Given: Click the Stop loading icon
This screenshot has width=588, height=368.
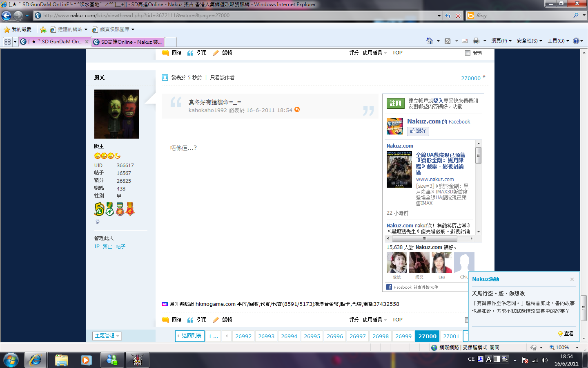Looking at the screenshot, I should [458, 16].
